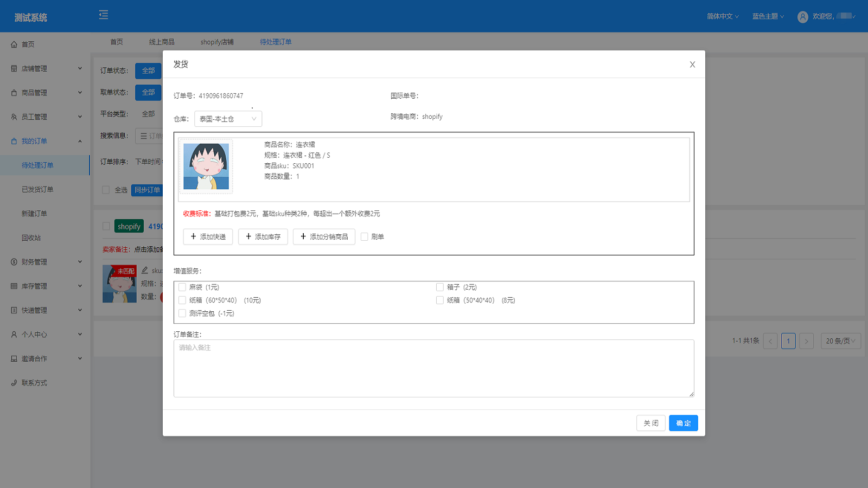Click the contact us phone icon
Viewport: 868px width, 488px height.
click(14, 383)
